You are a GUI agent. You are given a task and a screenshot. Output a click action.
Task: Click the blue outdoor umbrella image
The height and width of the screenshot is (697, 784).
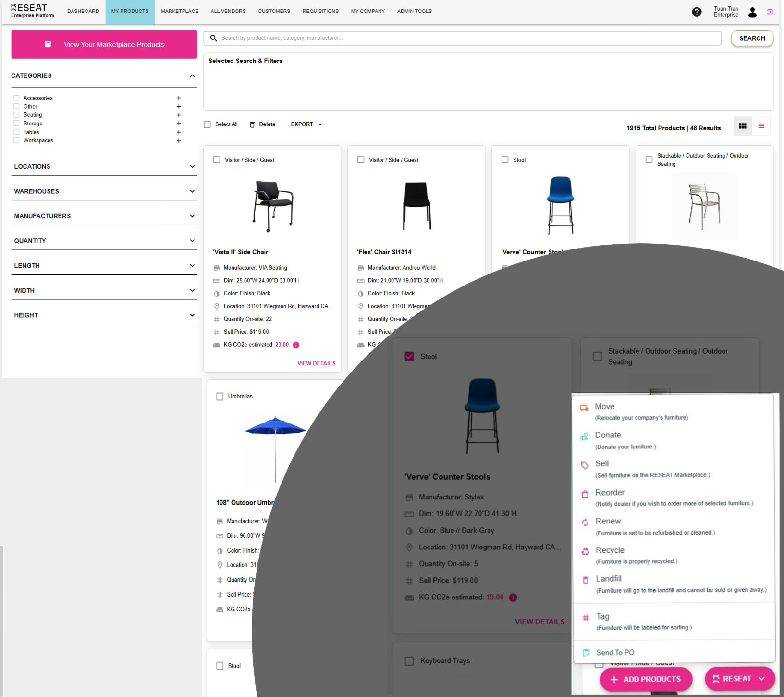pyautogui.click(x=275, y=449)
